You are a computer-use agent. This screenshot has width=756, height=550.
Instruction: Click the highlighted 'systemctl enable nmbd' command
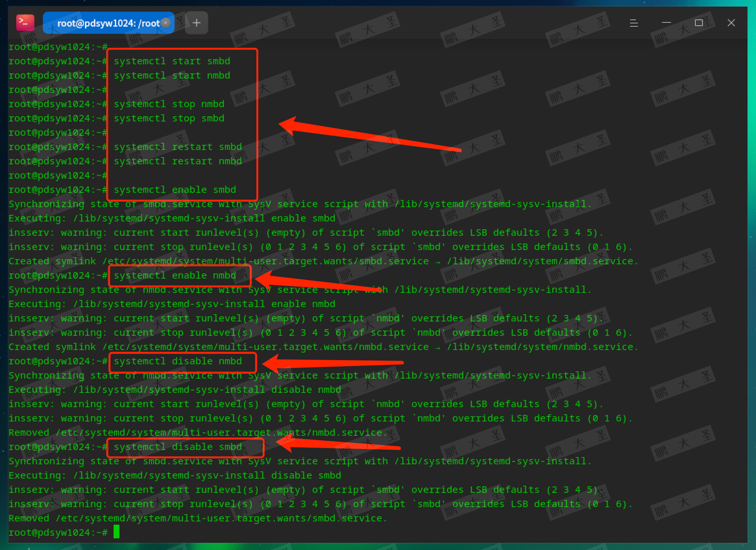pyautogui.click(x=175, y=276)
